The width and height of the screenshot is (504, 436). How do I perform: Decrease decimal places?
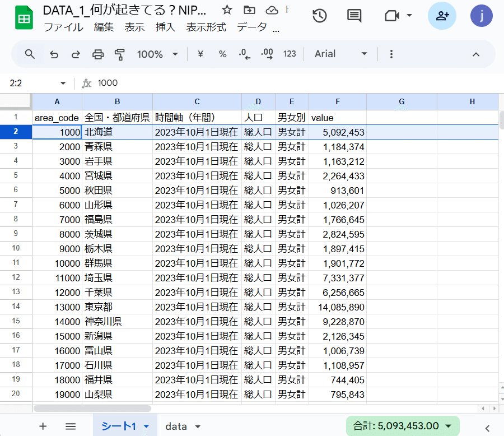point(245,54)
